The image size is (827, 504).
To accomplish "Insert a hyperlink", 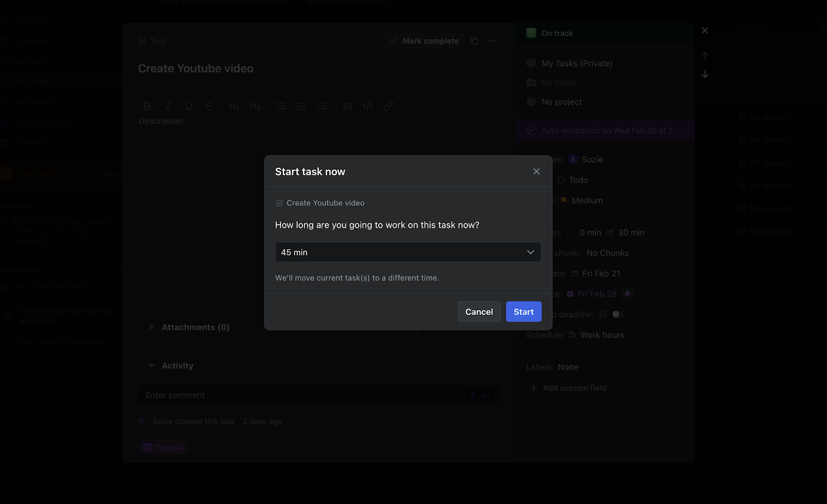I will tap(389, 106).
